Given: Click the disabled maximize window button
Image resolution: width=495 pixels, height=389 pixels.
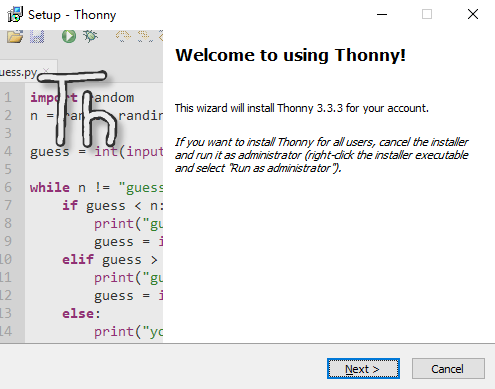Looking at the screenshot, I should click(427, 14).
